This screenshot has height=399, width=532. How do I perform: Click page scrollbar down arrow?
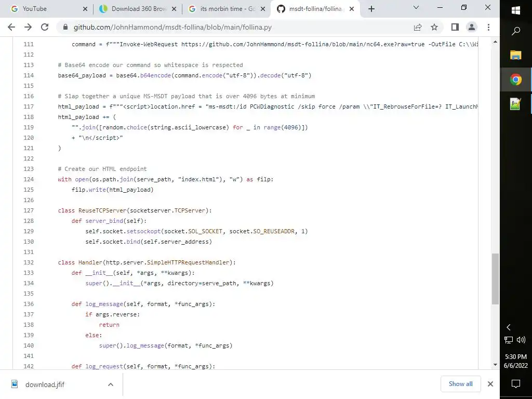coord(495,365)
